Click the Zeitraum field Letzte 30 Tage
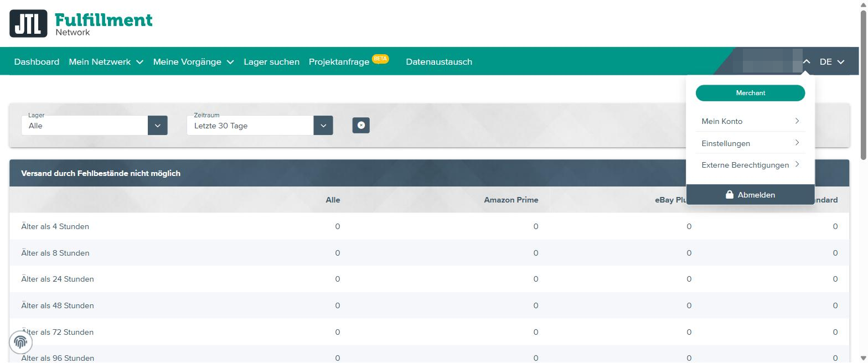This screenshot has width=868, height=363. pyautogui.click(x=250, y=125)
